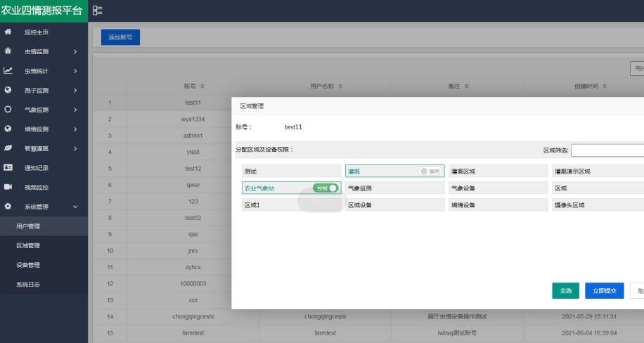Click the leaf icon beside 智慧灌溉

pos(8,148)
